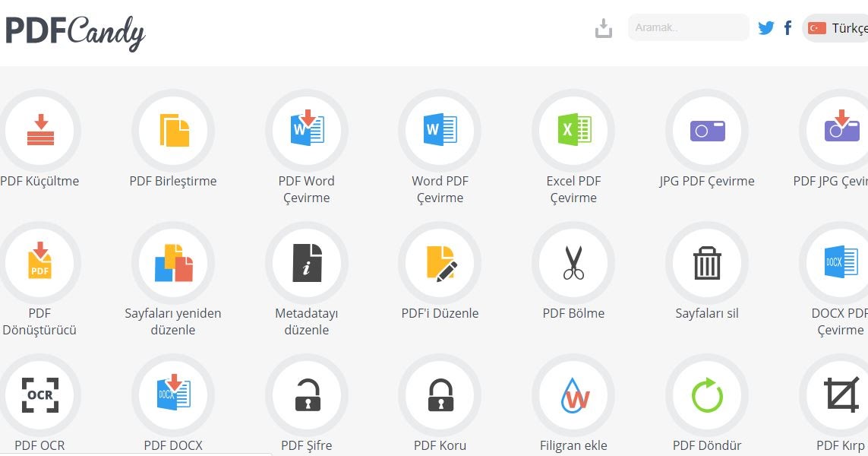Click the download icon in header
The width and height of the screenshot is (868, 456).
click(x=604, y=27)
